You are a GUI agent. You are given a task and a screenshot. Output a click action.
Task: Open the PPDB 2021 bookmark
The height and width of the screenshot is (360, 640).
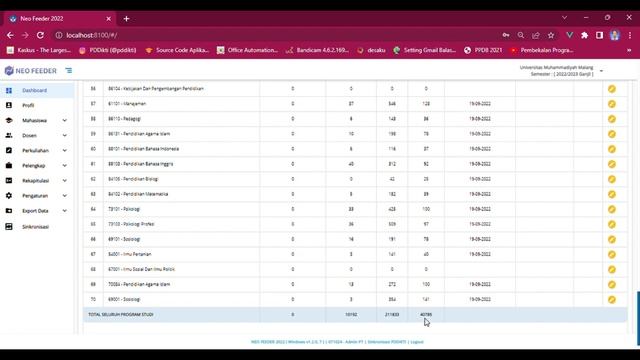[483, 50]
